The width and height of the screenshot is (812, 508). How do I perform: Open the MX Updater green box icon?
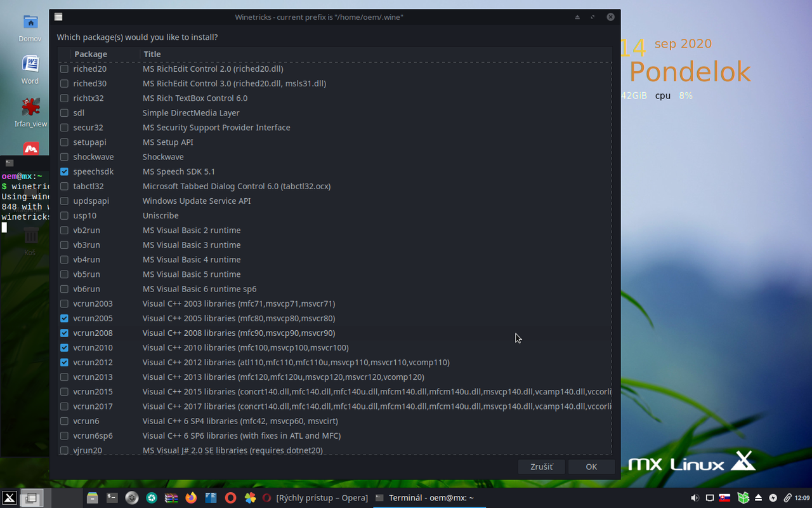[x=743, y=498]
